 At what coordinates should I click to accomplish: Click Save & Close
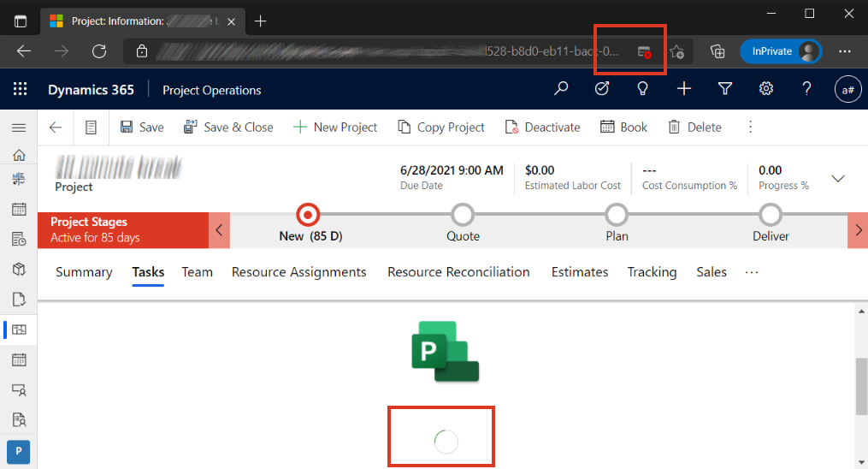click(228, 128)
